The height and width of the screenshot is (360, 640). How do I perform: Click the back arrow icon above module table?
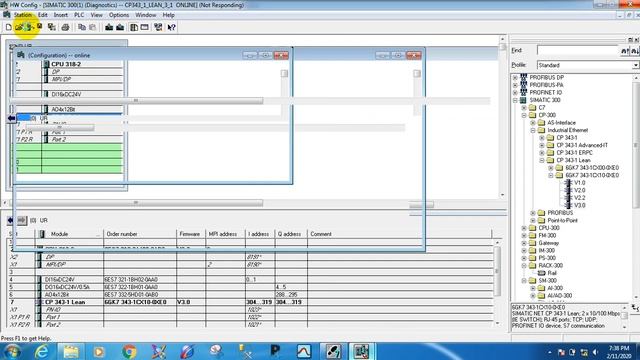[x=10, y=220]
